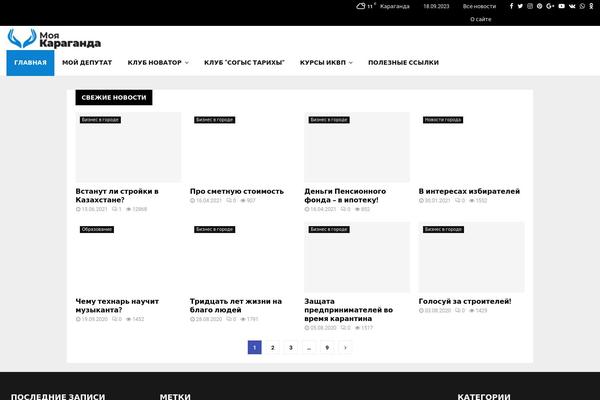Open article Защита предпринимателей во время карантина
This screenshot has width=600, height=400.
pyautogui.click(x=349, y=310)
